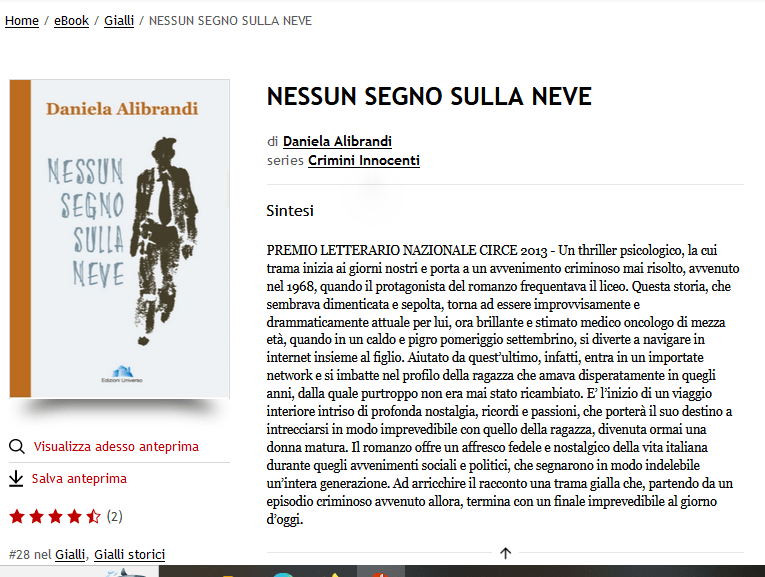The image size is (765, 577).
Task: Open the Gialli breadcrumb category
Action: pos(119,20)
